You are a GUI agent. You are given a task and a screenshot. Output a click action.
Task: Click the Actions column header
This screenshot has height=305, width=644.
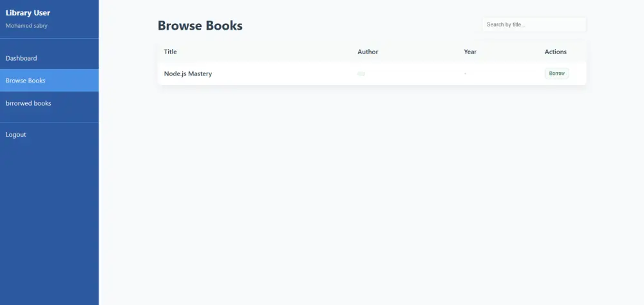555,52
